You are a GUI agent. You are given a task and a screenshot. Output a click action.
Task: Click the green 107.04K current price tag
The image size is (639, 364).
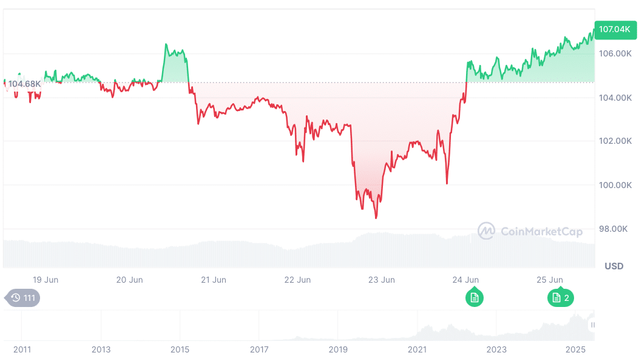(615, 29)
